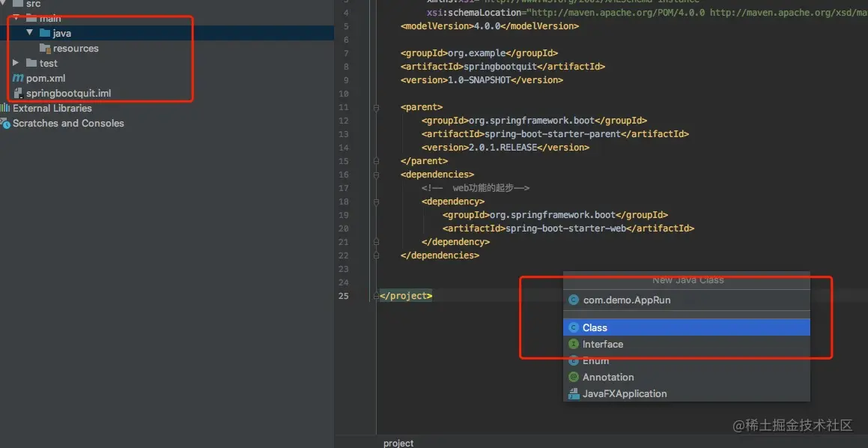Screen dimensions: 868x448
Task: Click fold end marker at line 21
Action: click(x=377, y=242)
